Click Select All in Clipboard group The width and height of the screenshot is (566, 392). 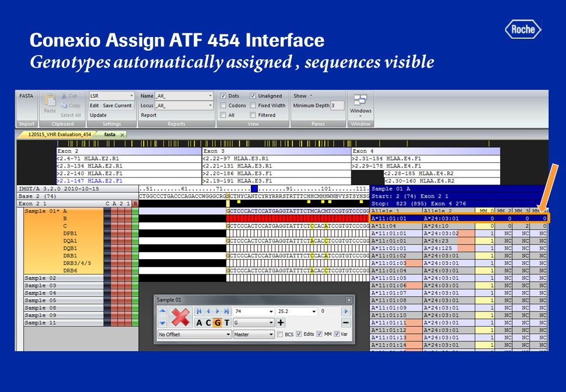[x=70, y=115]
